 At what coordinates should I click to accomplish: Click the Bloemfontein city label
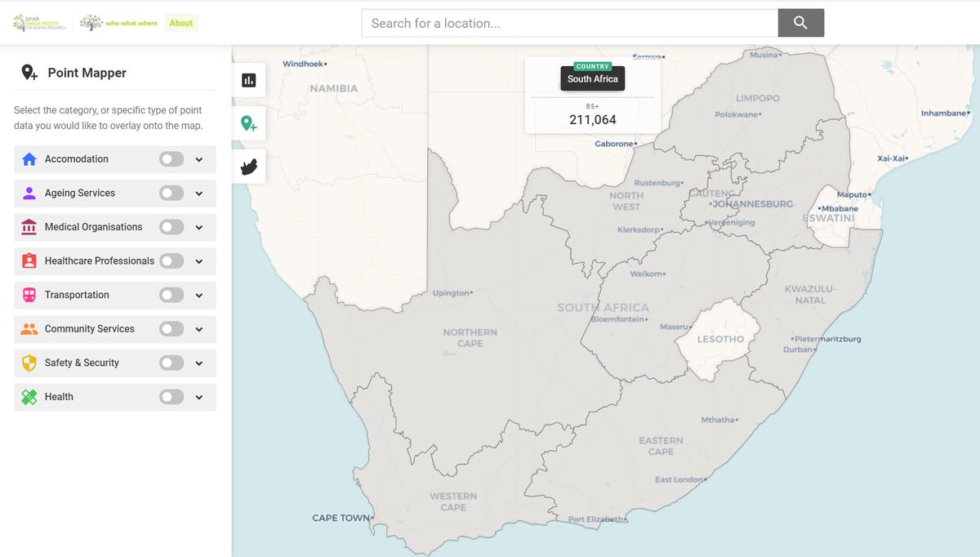[x=618, y=319]
